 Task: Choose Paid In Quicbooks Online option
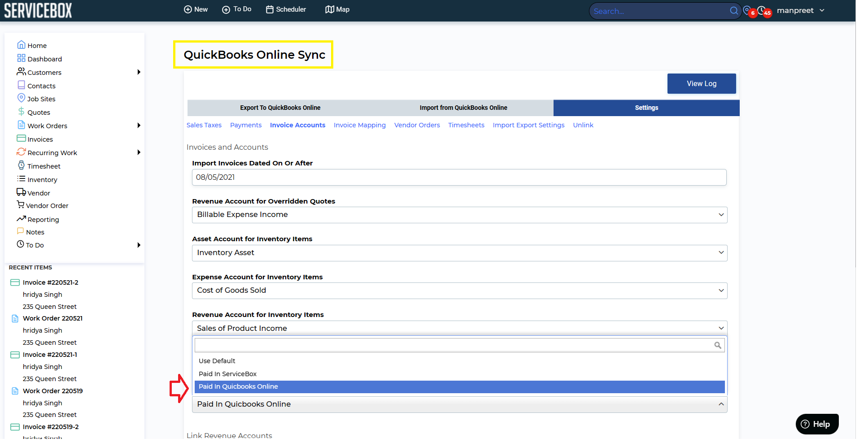[x=459, y=386]
